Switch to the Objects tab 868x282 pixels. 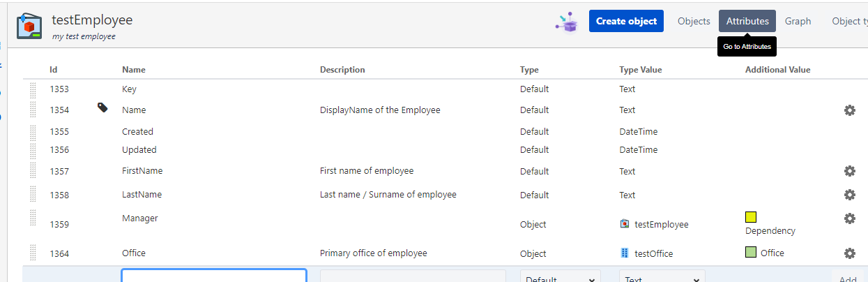pos(694,21)
